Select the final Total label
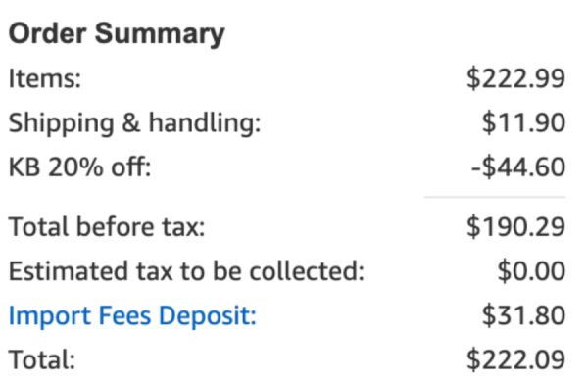This screenshot has height=381, width=588. [41, 360]
